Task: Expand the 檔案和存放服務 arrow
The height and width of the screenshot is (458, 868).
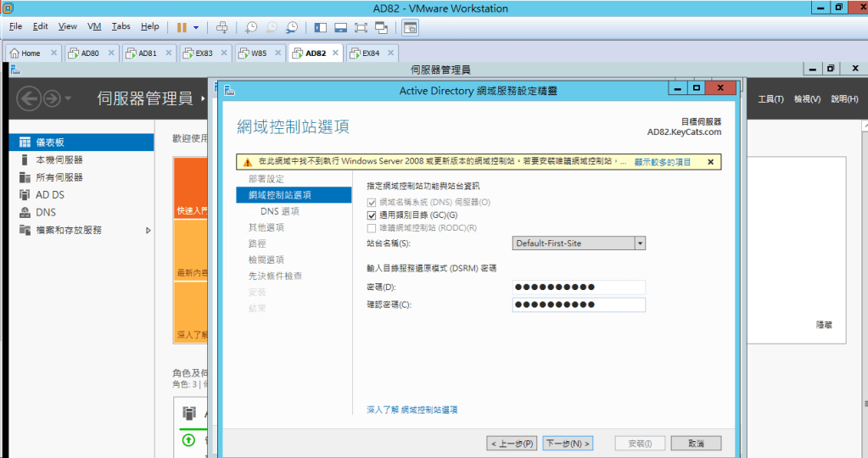Action: click(x=148, y=230)
